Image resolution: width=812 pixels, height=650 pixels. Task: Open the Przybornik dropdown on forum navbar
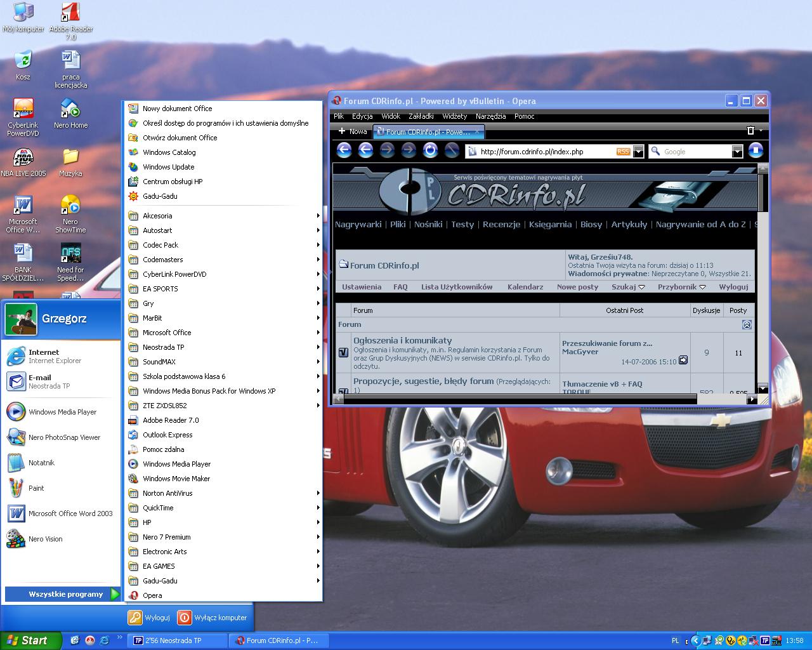[x=682, y=287]
